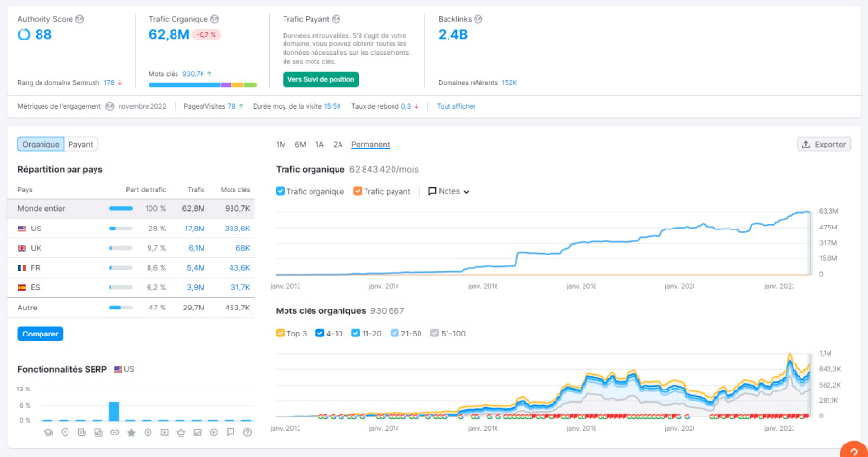Select the 1M time range

pyautogui.click(x=281, y=145)
